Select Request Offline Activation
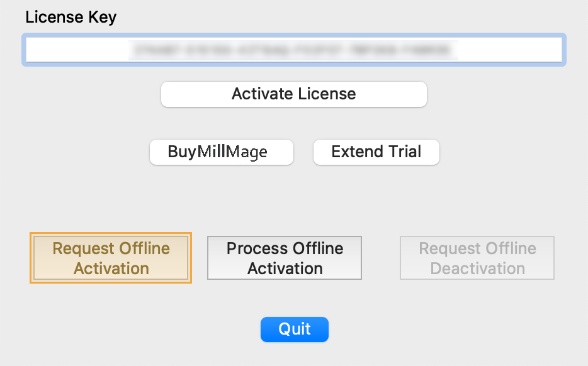The height and width of the screenshot is (366, 588). pyautogui.click(x=111, y=258)
